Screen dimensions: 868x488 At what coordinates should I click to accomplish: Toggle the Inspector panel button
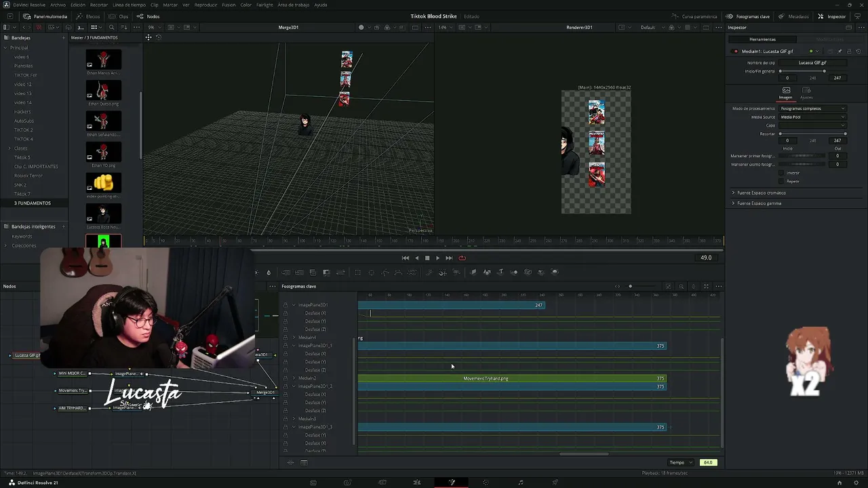pos(831,16)
